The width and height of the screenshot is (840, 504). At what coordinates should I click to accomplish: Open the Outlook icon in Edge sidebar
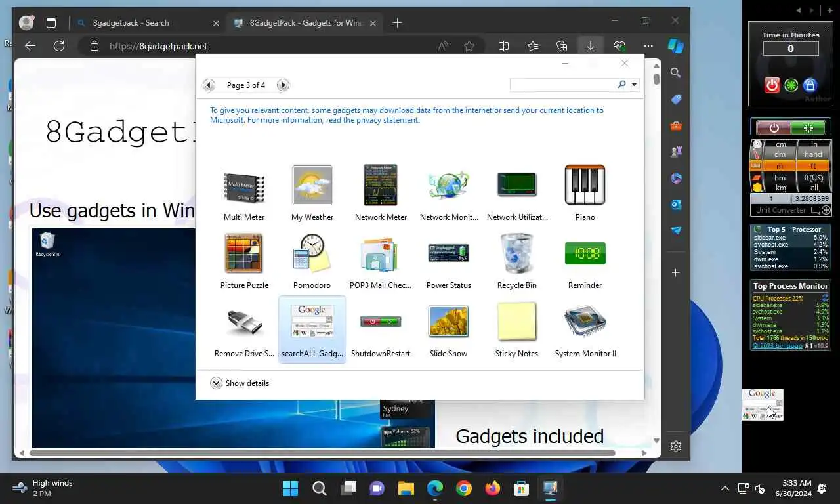[676, 205]
